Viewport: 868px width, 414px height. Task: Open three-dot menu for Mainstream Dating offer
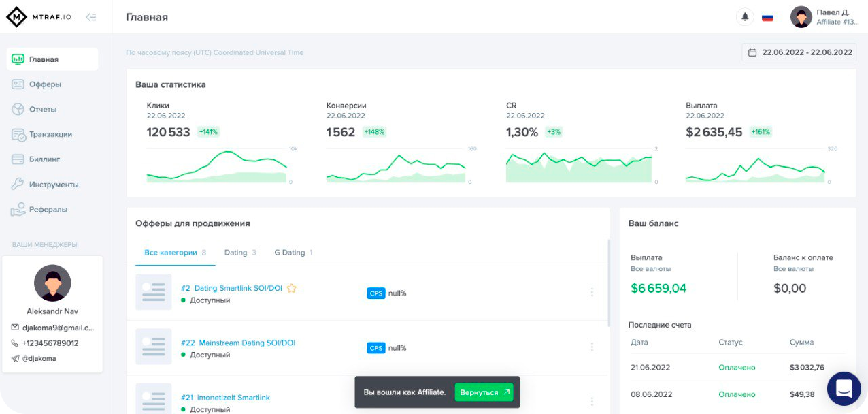coord(592,347)
